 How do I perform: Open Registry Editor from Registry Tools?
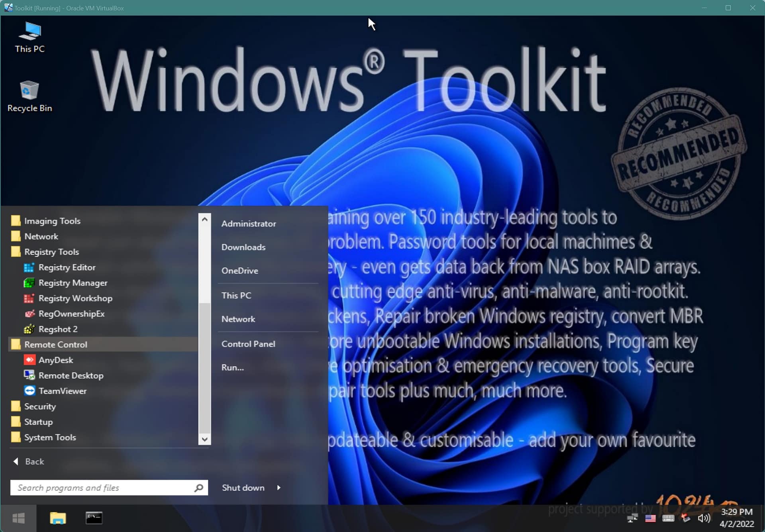[67, 267]
